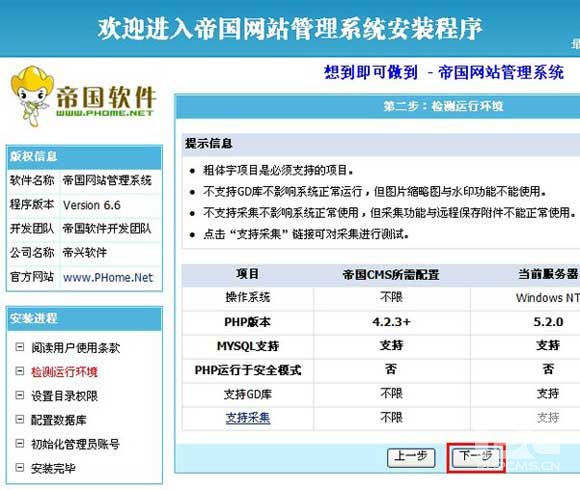Click the 安装进程 panel header
The height and width of the screenshot is (490, 580).
pyautogui.click(x=84, y=318)
